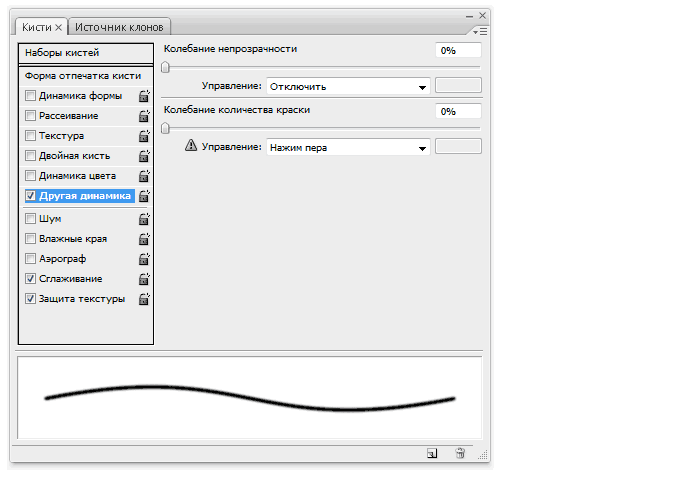
Task: Open the brushes panel flyout menu icon
Action: pyautogui.click(x=482, y=32)
